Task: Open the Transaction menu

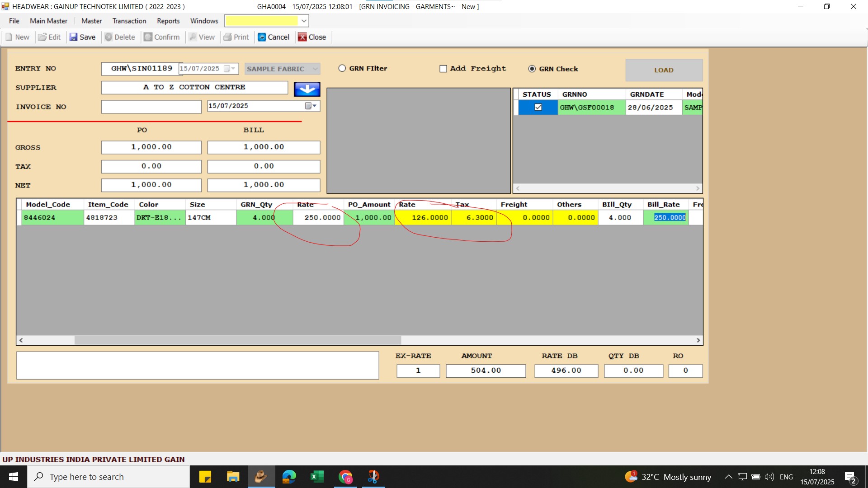Action: (x=129, y=21)
